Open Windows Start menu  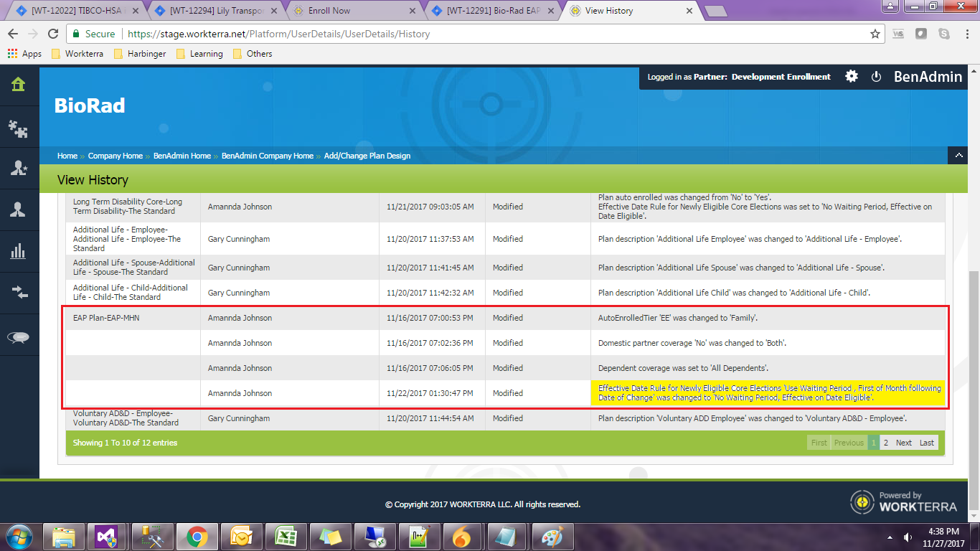19,537
